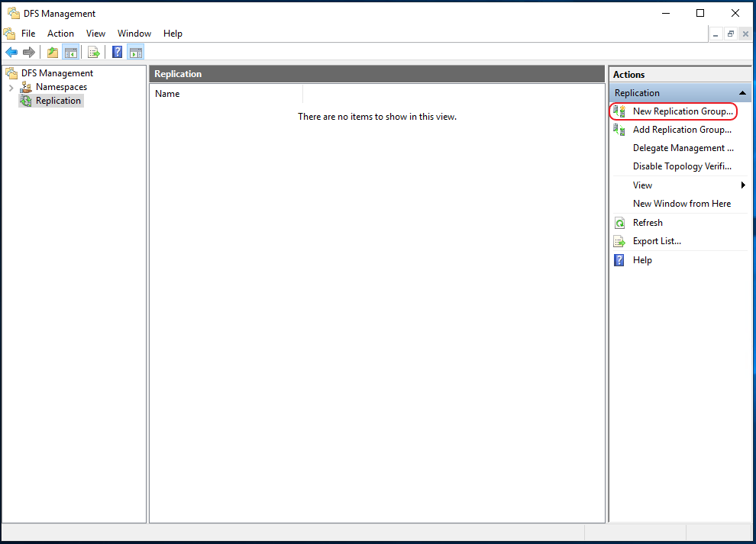Click the Export List icon in Actions
The width and height of the screenshot is (756, 544).
coord(619,241)
